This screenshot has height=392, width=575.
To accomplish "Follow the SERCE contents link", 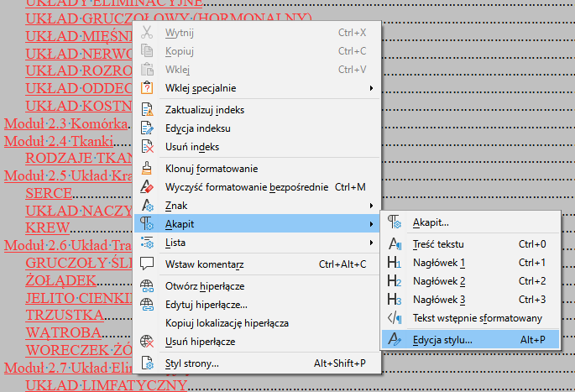I will [x=49, y=193].
